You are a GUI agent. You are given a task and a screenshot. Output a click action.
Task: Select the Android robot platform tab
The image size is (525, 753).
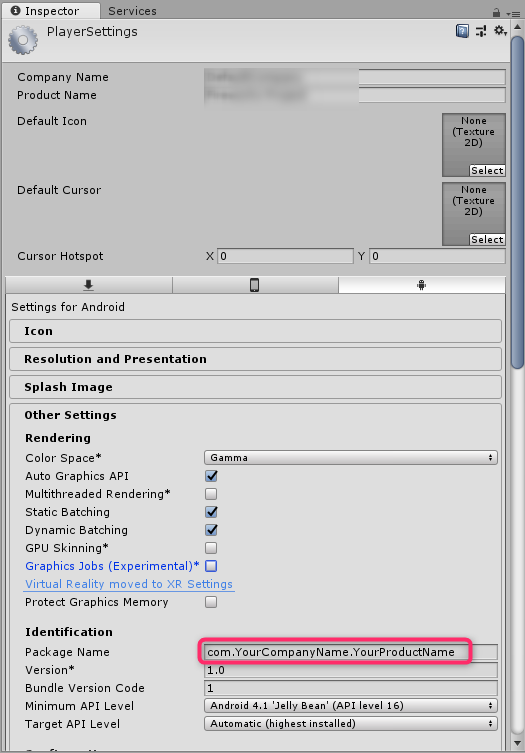click(x=421, y=285)
